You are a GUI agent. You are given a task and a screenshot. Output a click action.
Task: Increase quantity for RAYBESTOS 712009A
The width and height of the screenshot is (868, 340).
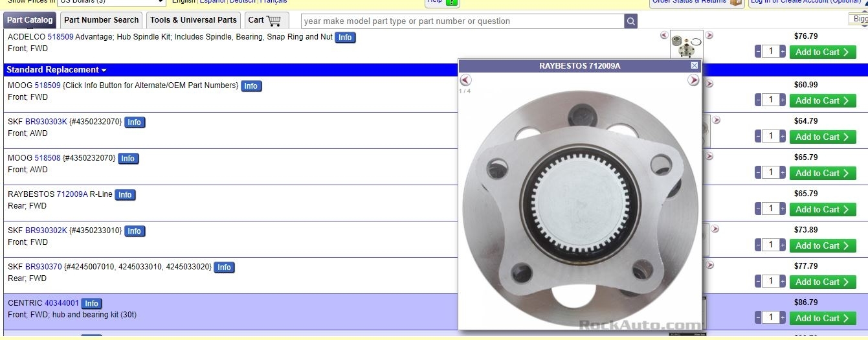click(783, 209)
